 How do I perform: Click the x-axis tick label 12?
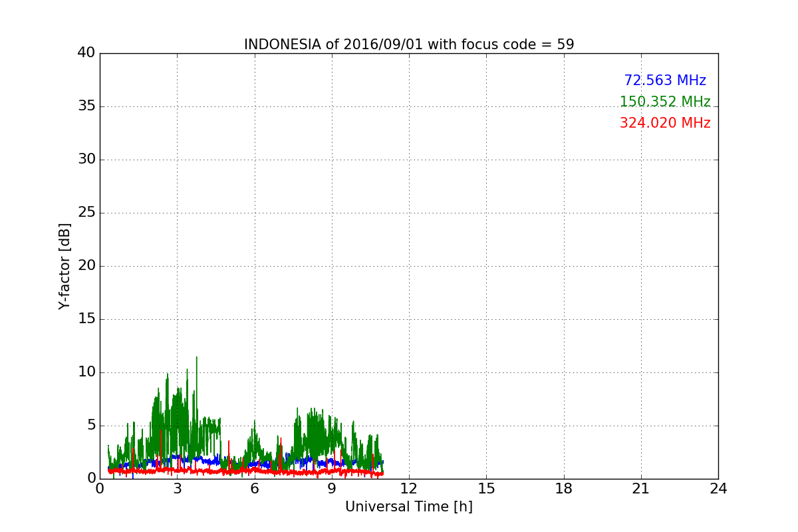click(x=409, y=488)
